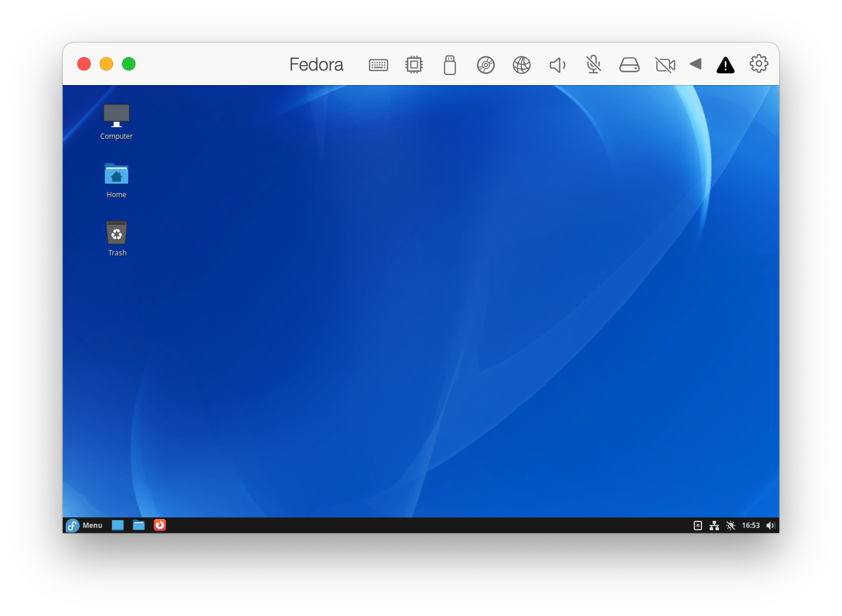Click the network globe icon

(521, 65)
